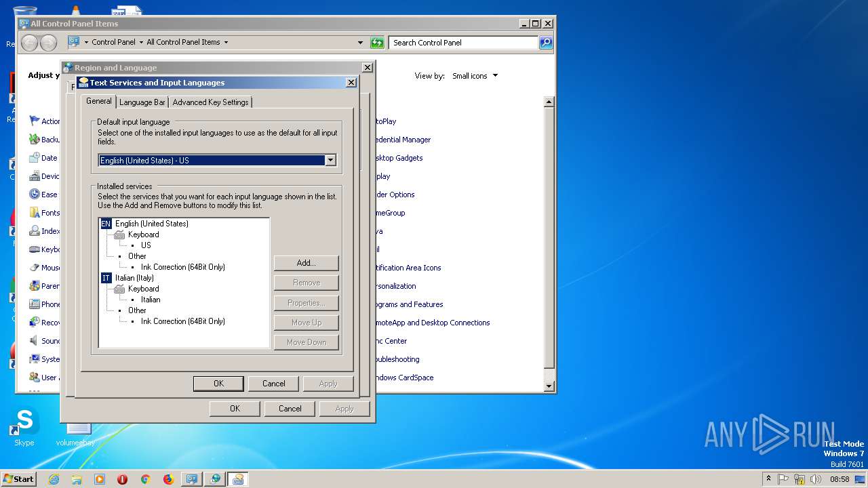Click the volume speaker icon in system tray
This screenshot has width=868, height=488.
pyautogui.click(x=816, y=479)
